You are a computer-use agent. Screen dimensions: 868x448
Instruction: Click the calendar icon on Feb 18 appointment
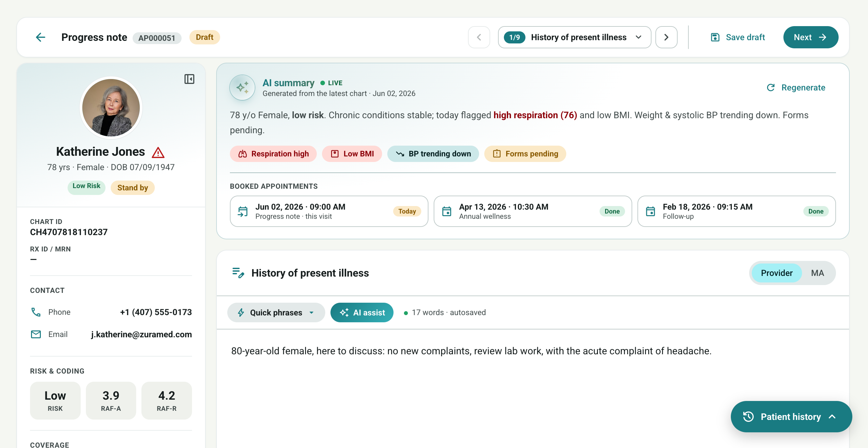[651, 212]
